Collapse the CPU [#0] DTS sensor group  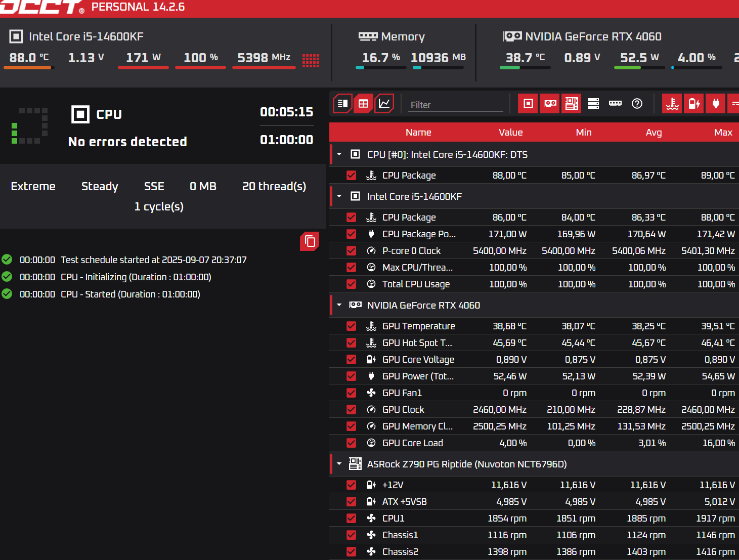pos(339,154)
